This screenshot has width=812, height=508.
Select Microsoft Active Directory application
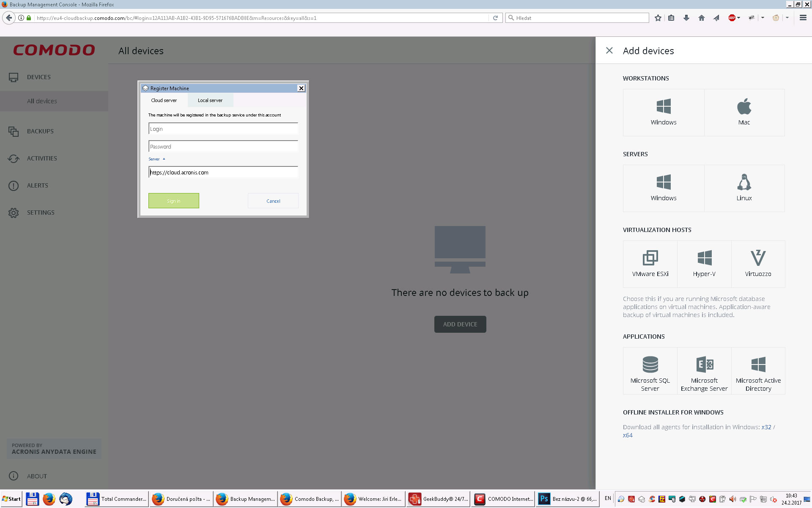(x=758, y=371)
